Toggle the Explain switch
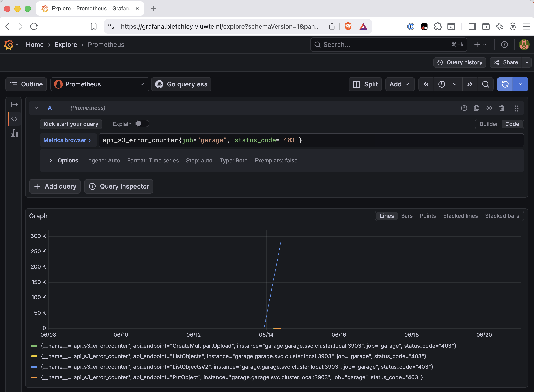 pyautogui.click(x=142, y=124)
